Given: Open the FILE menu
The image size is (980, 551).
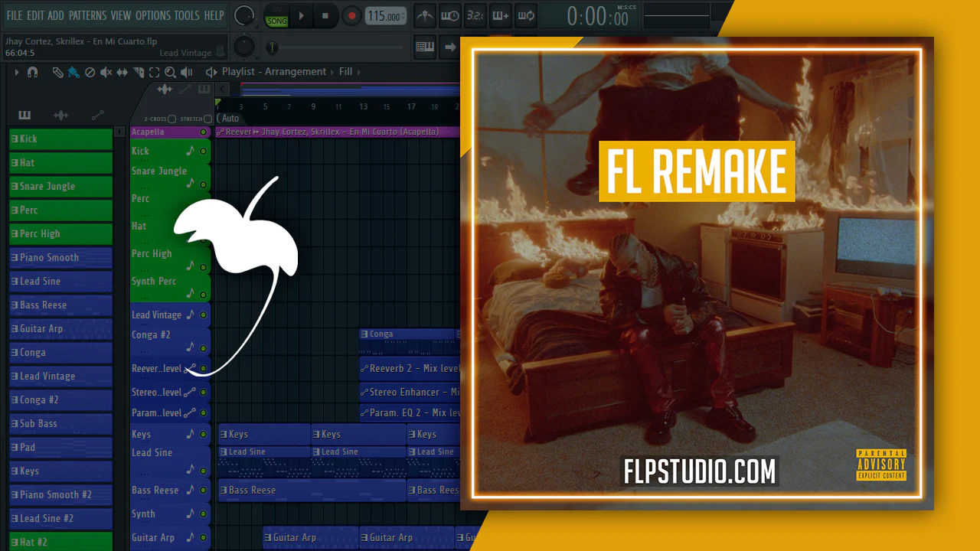Looking at the screenshot, I should [15, 15].
